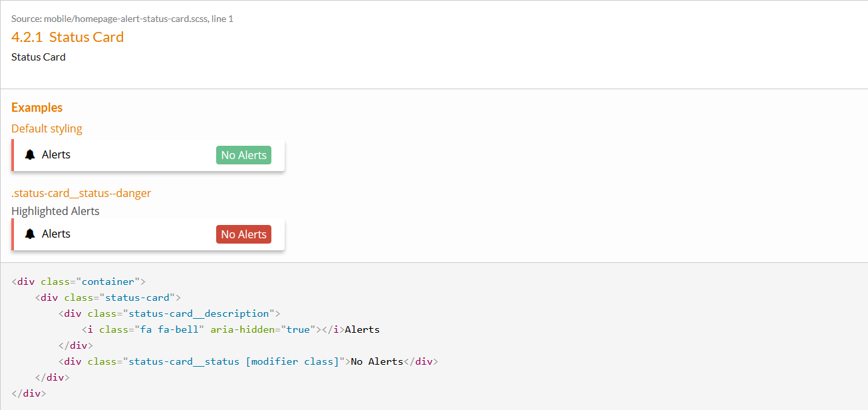Click the Alerts text in the default card
868x410 pixels.
(x=56, y=154)
